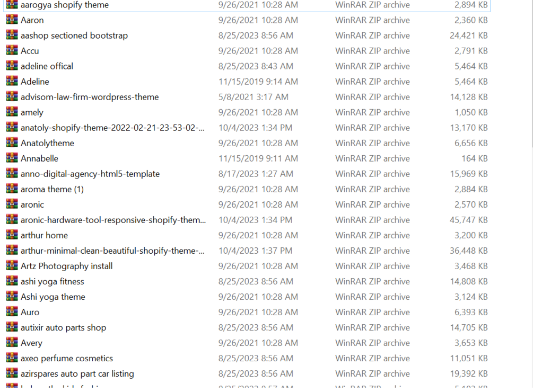
Task: Select the archive icon for aroma theme (1)
Action: [x=12, y=189]
